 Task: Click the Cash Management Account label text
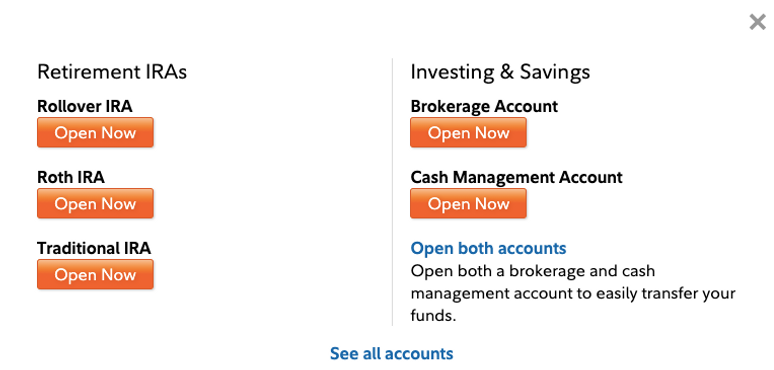516,177
